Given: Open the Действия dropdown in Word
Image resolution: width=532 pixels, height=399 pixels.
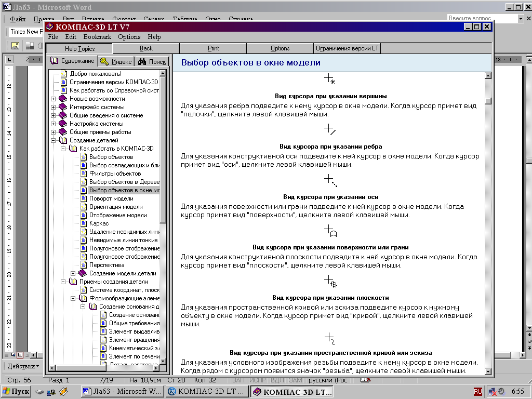Looking at the screenshot, I should (x=23, y=366).
